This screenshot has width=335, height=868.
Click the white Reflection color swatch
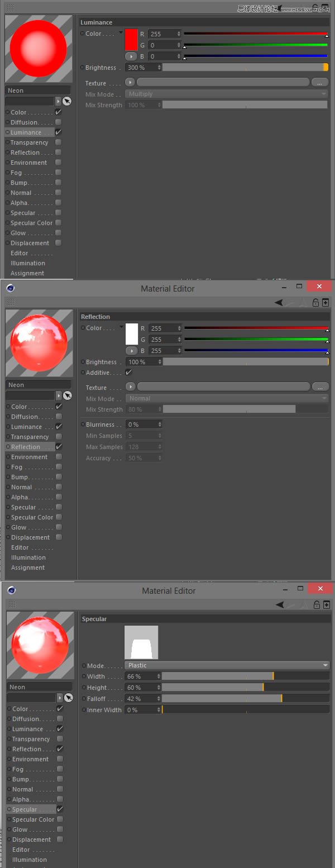[x=131, y=335]
